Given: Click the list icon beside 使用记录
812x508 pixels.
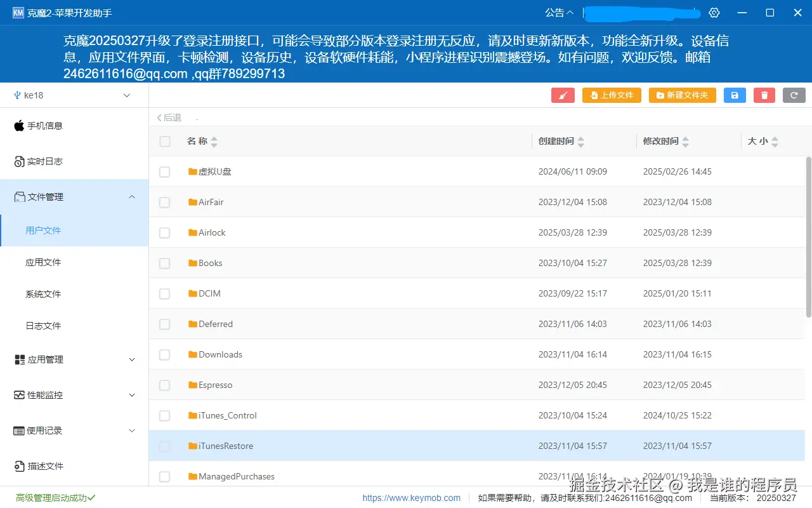Looking at the screenshot, I should pyautogui.click(x=19, y=431).
